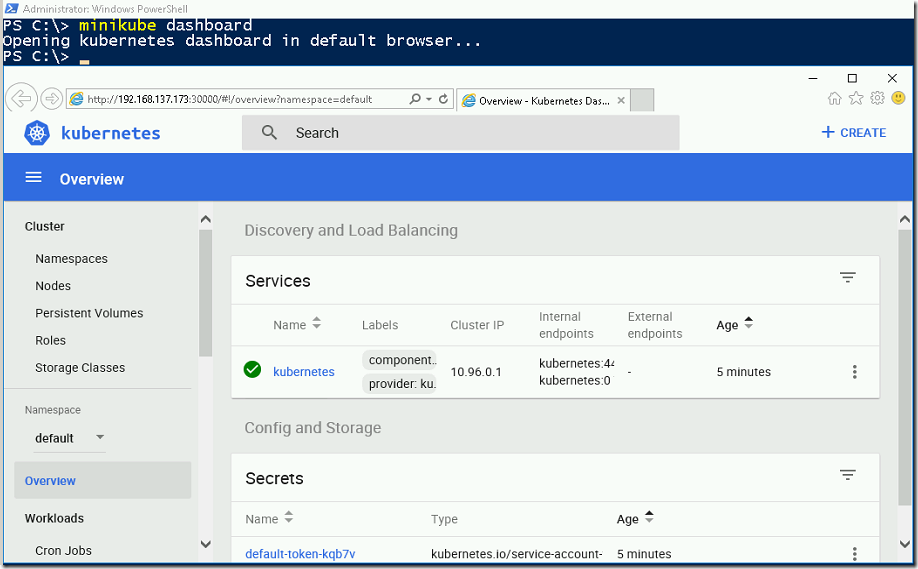
Task: Click the sidebar scrollbar thumb
Action: (x=205, y=293)
